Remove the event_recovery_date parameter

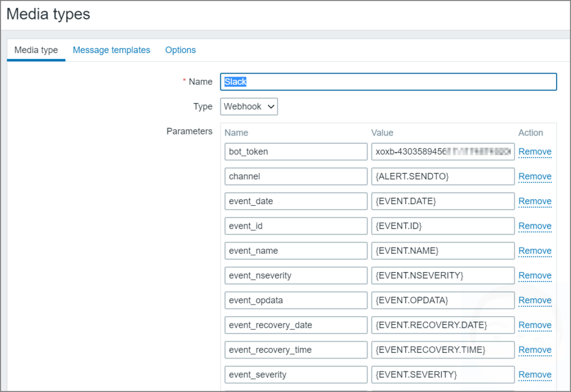tap(534, 325)
